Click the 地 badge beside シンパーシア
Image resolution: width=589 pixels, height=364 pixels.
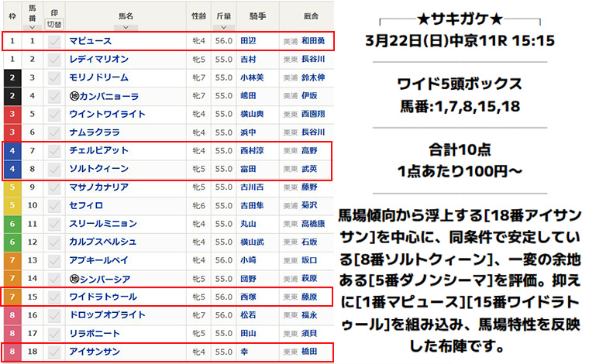[74, 279]
